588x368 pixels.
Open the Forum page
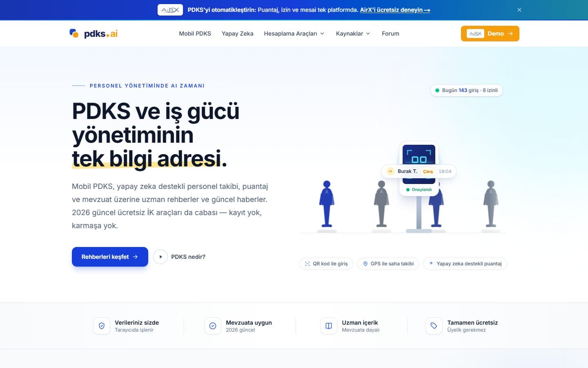tap(390, 34)
